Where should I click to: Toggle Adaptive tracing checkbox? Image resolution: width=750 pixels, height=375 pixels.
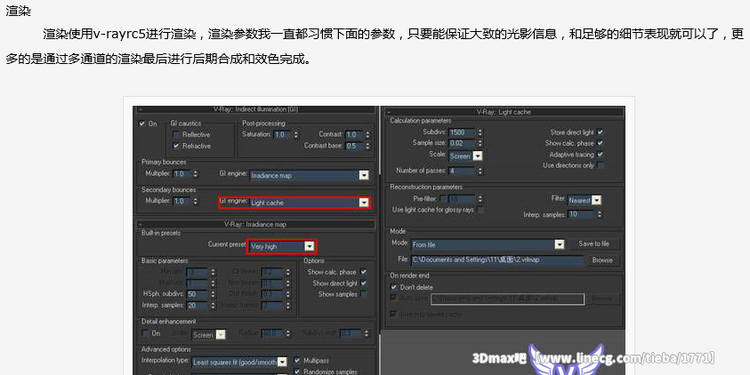tap(600, 154)
